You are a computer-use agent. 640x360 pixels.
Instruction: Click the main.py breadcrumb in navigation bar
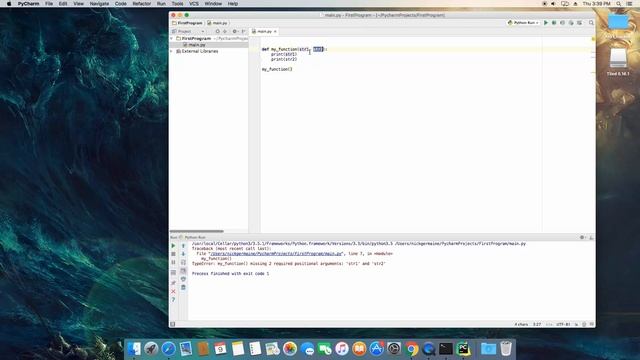pyautogui.click(x=218, y=23)
